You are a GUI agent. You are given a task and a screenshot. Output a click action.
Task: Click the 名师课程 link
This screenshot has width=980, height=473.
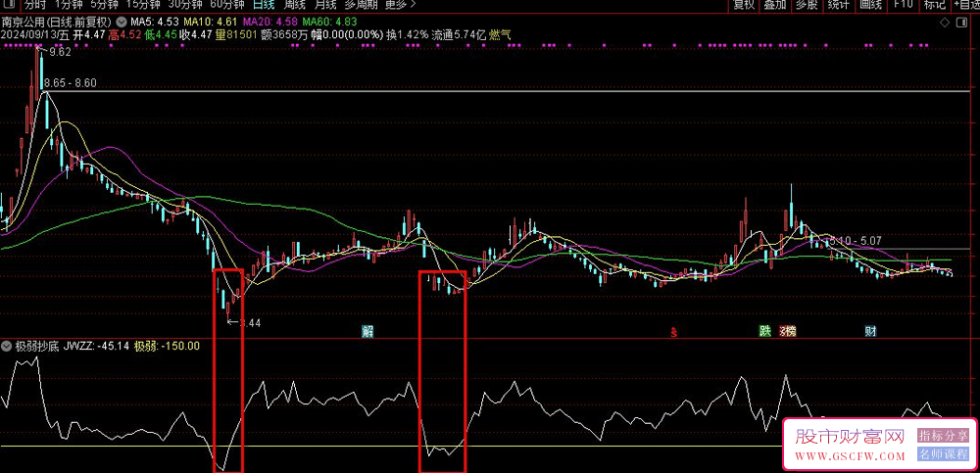943,453
